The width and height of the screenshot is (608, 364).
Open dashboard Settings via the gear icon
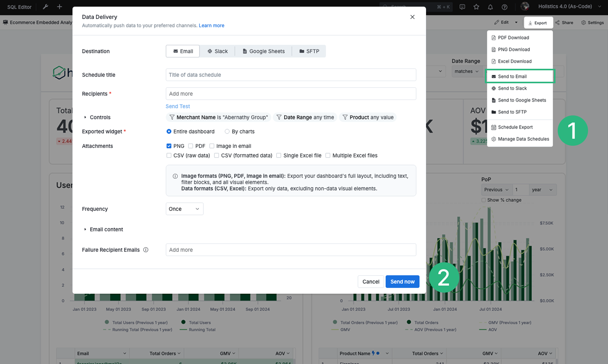coord(592,22)
